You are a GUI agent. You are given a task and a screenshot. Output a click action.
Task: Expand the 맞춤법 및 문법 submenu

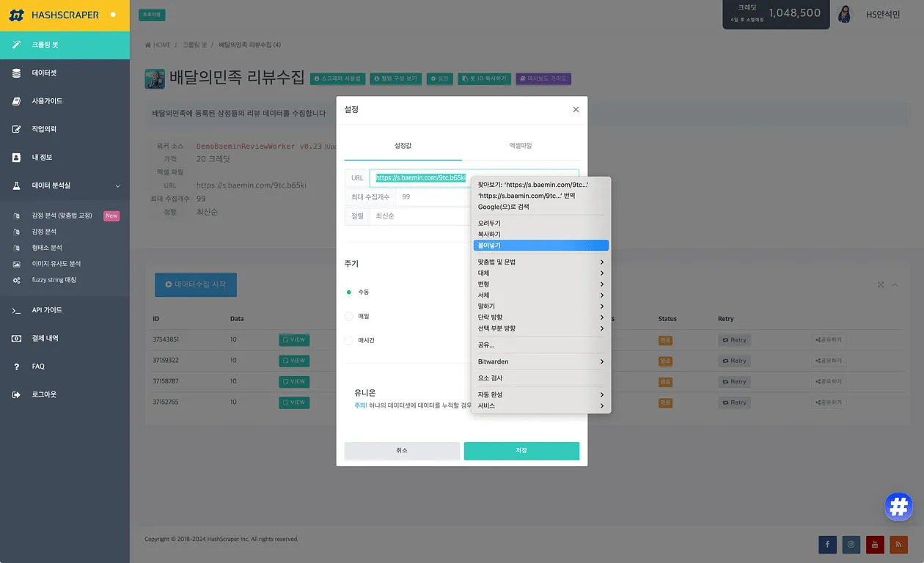(540, 262)
